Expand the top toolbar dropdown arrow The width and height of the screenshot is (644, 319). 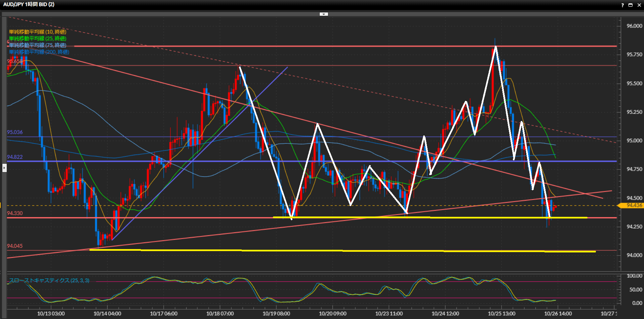tap(324, 14)
